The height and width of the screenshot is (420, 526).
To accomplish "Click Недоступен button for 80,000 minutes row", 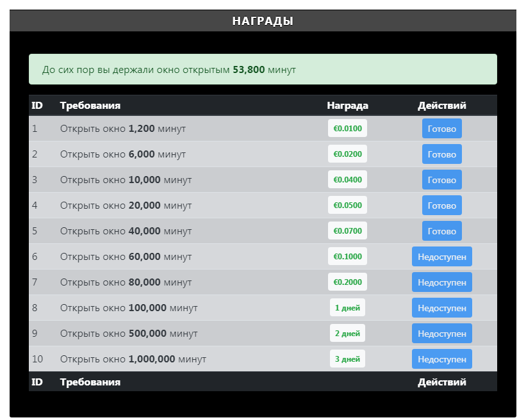I will point(442,282).
